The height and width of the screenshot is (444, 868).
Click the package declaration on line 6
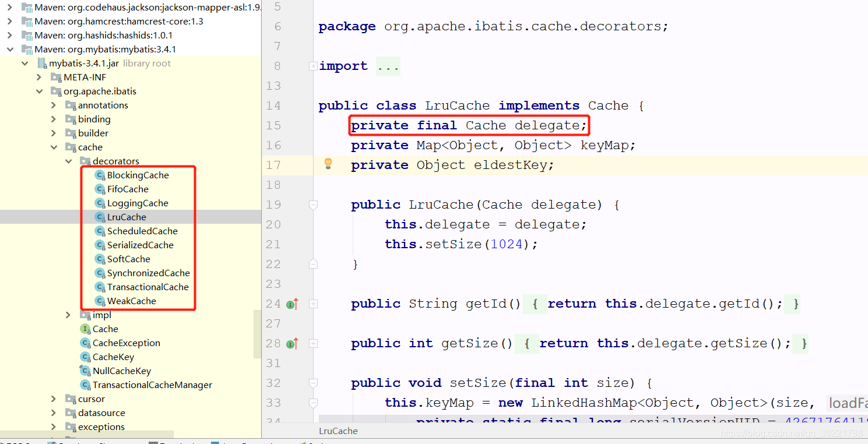click(x=493, y=26)
